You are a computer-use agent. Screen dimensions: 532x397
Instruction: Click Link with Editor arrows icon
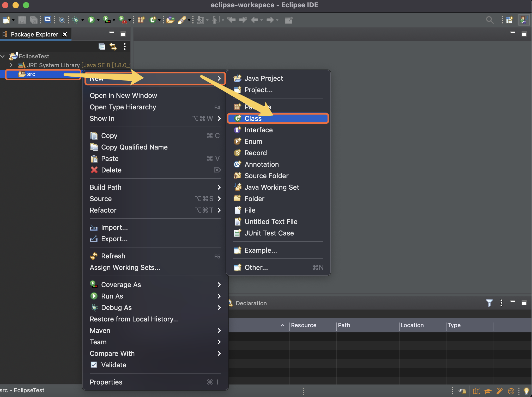point(113,47)
